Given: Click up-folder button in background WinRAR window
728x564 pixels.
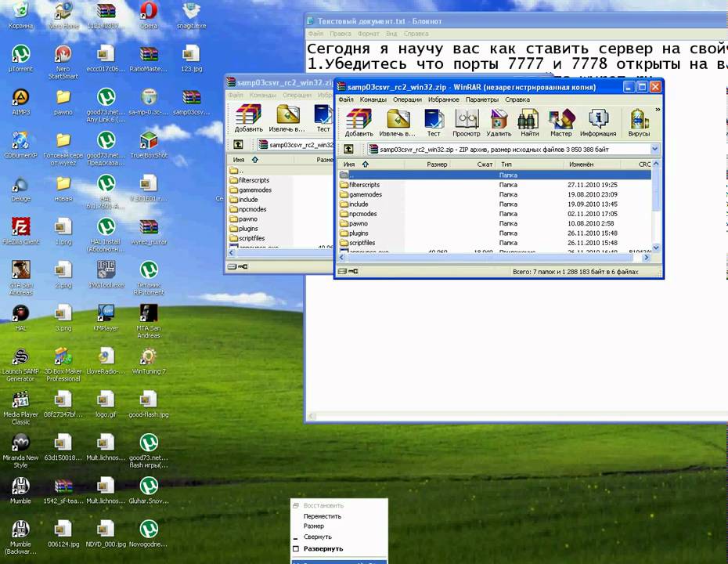Looking at the screenshot, I should click(x=238, y=144).
